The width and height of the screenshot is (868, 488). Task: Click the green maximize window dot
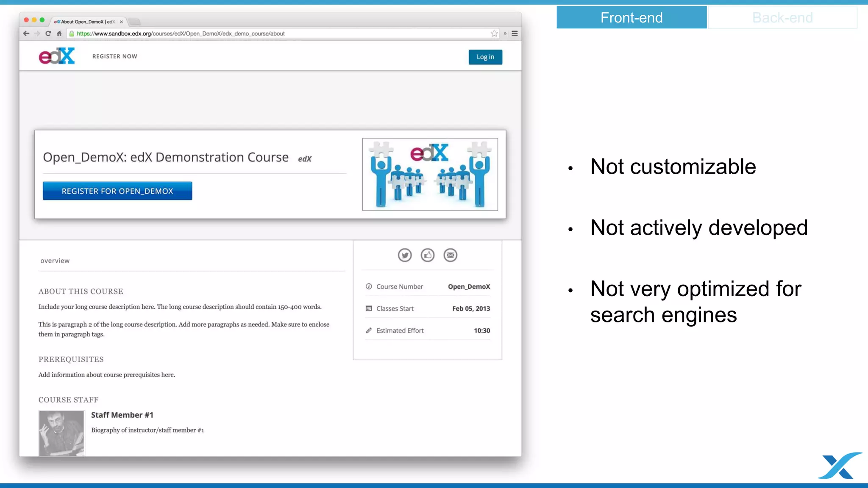tap(42, 20)
